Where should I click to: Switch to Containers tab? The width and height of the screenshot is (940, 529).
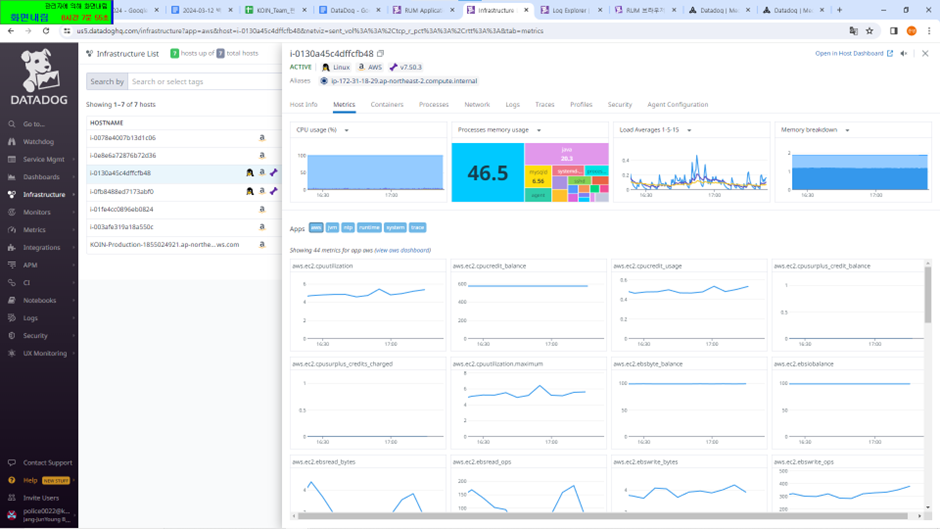387,104
